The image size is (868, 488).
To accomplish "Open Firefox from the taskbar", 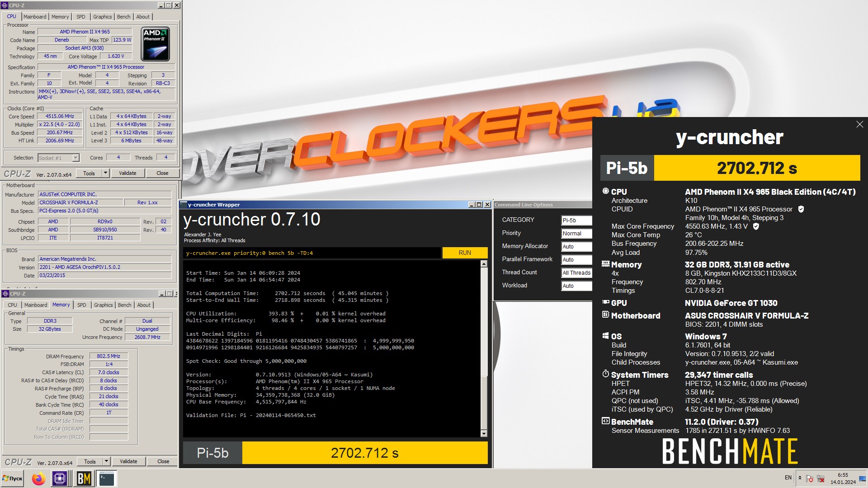I will 38,479.
